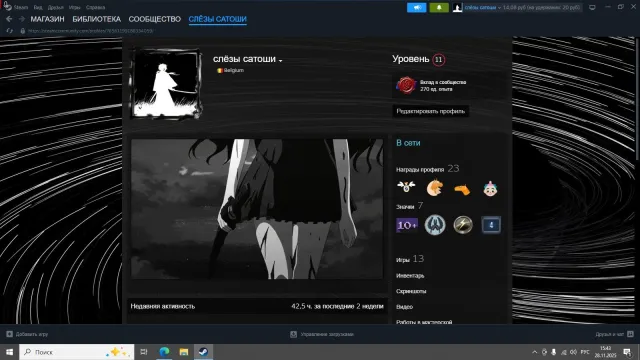The height and width of the screenshot is (360, 640).
Task: Switch to the МАГАЗИН tab
Action: click(47, 19)
